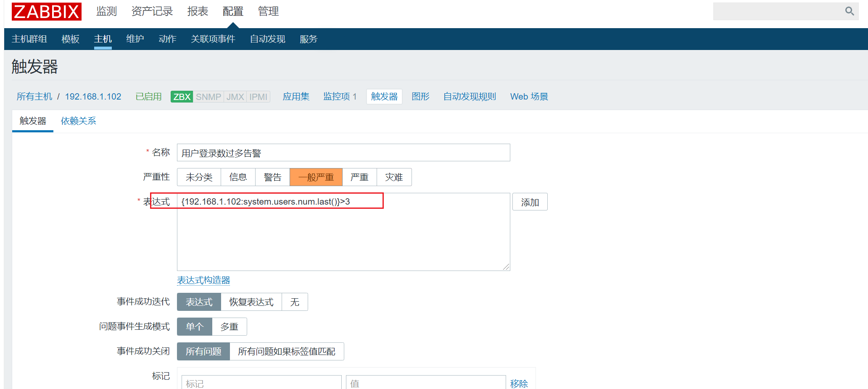Switch to the 依赖关系 tab
This screenshot has width=868, height=389.
click(79, 121)
